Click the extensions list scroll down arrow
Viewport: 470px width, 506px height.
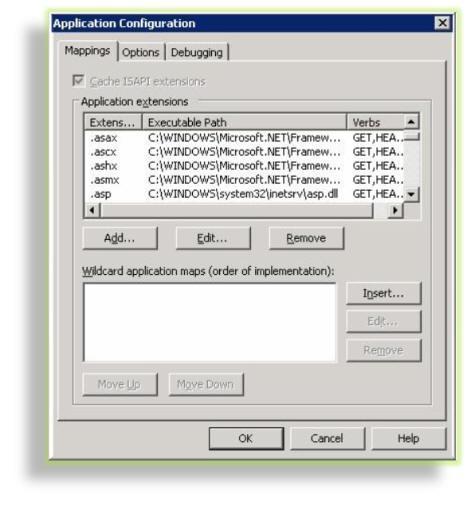pos(412,194)
